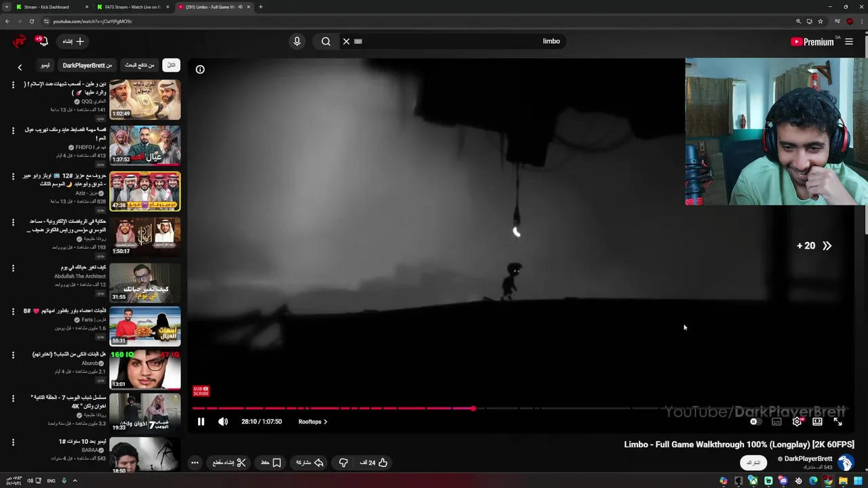Open options for the 31:55 video
Image resolution: width=868 pixels, height=488 pixels.
click(13, 268)
